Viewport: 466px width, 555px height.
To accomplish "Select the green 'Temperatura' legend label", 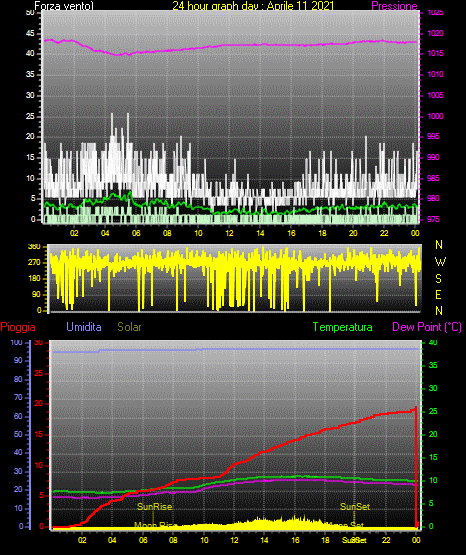I will (x=343, y=327).
